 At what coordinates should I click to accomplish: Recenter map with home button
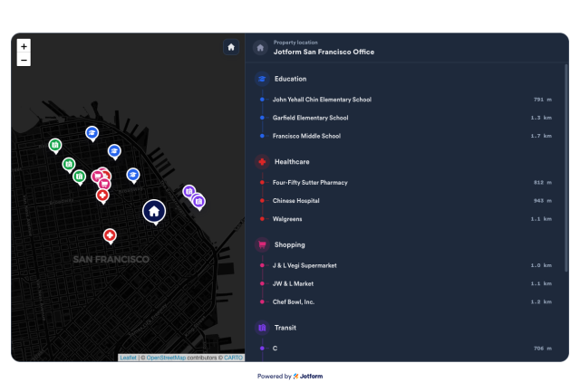tap(231, 47)
